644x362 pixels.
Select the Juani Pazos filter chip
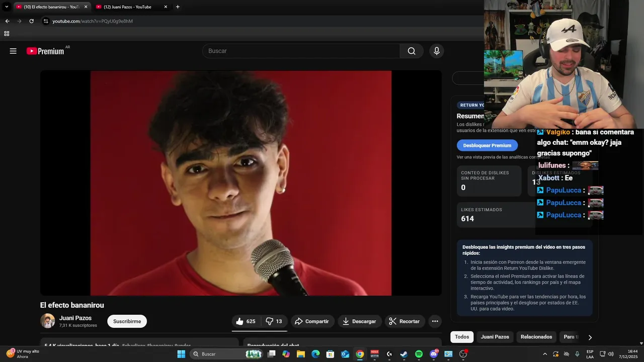click(495, 337)
